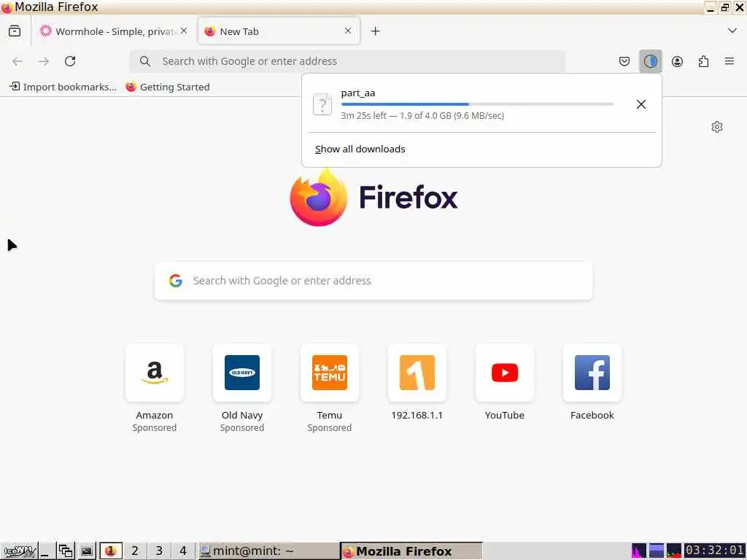Expand the list all tabs chevron
This screenshot has width=747, height=560.
click(x=732, y=31)
